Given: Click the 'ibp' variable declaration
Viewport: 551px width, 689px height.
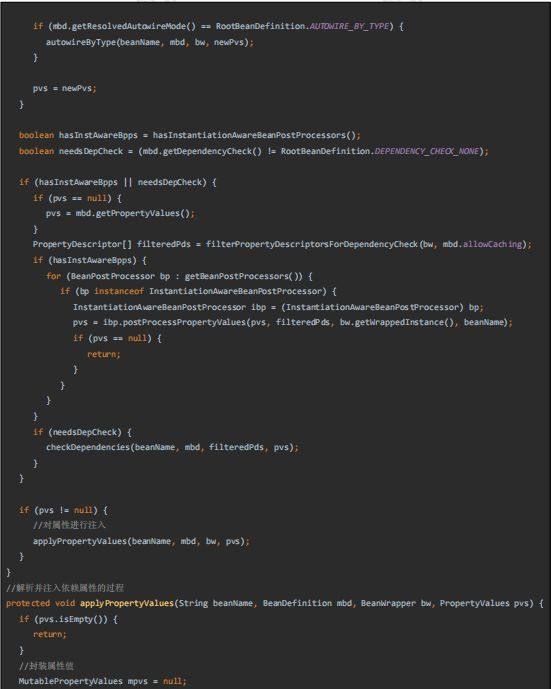Looking at the screenshot, I should [x=258, y=307].
